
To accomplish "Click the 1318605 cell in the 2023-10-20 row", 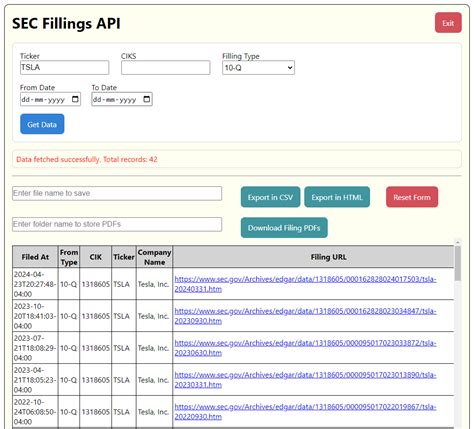I will click(96, 316).
